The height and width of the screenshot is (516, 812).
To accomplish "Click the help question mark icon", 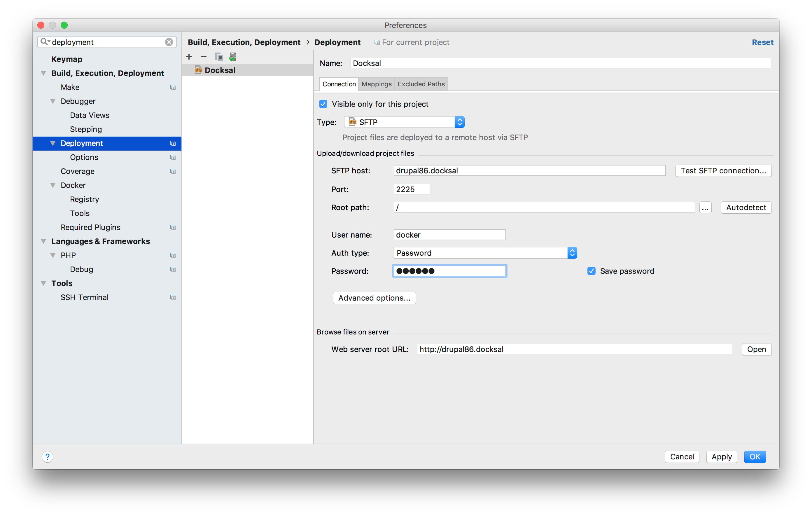I will click(x=48, y=456).
